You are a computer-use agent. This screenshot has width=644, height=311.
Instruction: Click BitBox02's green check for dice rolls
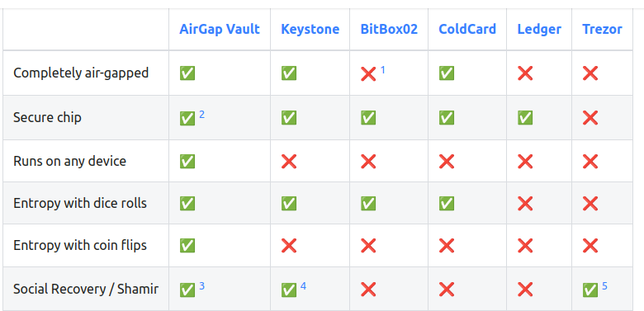(x=368, y=203)
